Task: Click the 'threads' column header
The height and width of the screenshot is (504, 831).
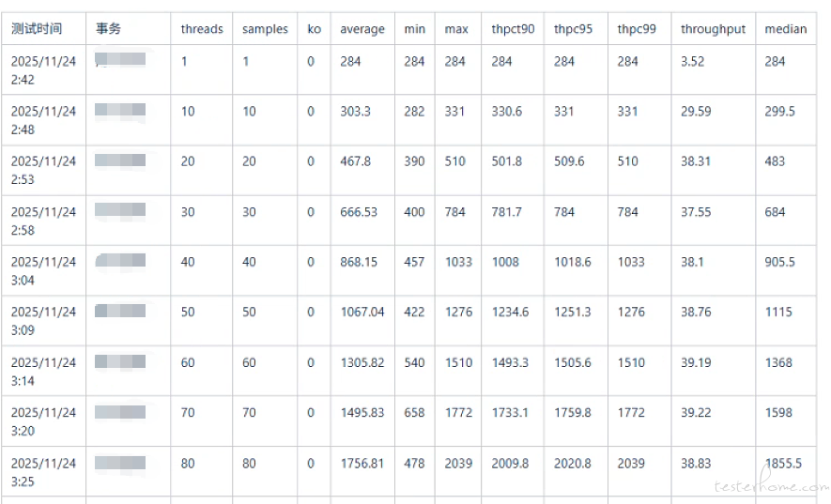Action: click(202, 29)
